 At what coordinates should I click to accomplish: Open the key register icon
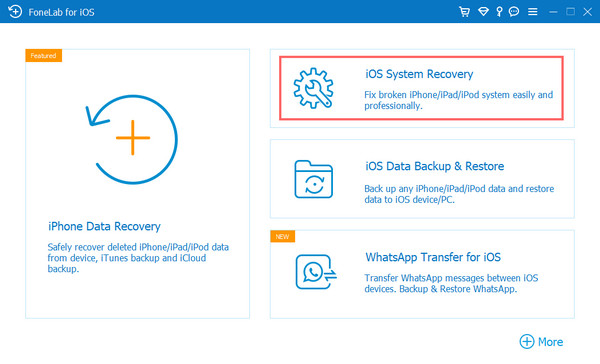click(499, 12)
